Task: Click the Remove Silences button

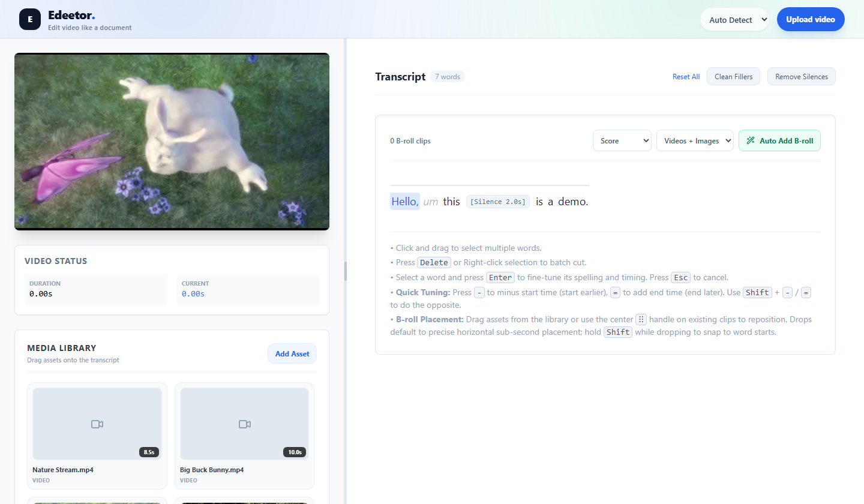Action: 802,76
